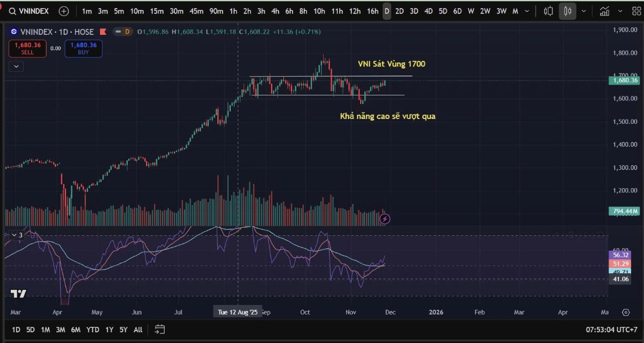Viewport: 644px width, 343px height.
Task: Expand the dropdown arrow below SELL and BUY buttons
Action: [x=16, y=66]
